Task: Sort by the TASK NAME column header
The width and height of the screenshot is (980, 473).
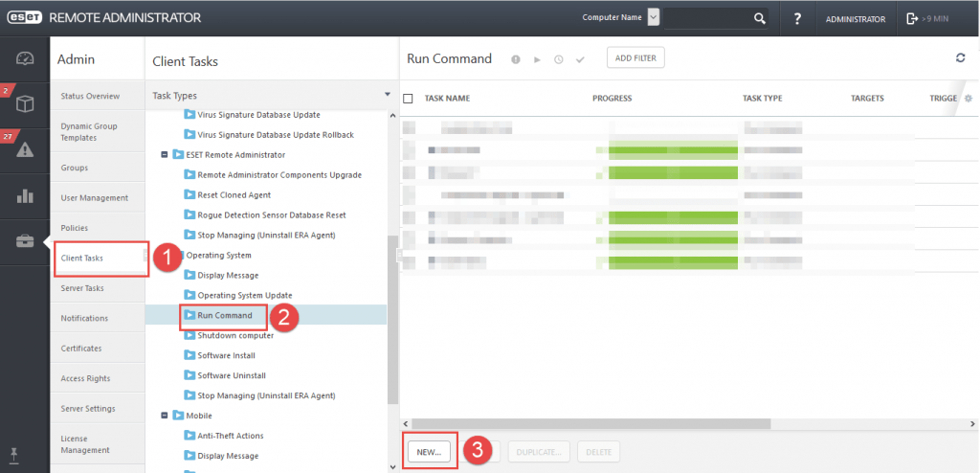Action: [x=448, y=99]
